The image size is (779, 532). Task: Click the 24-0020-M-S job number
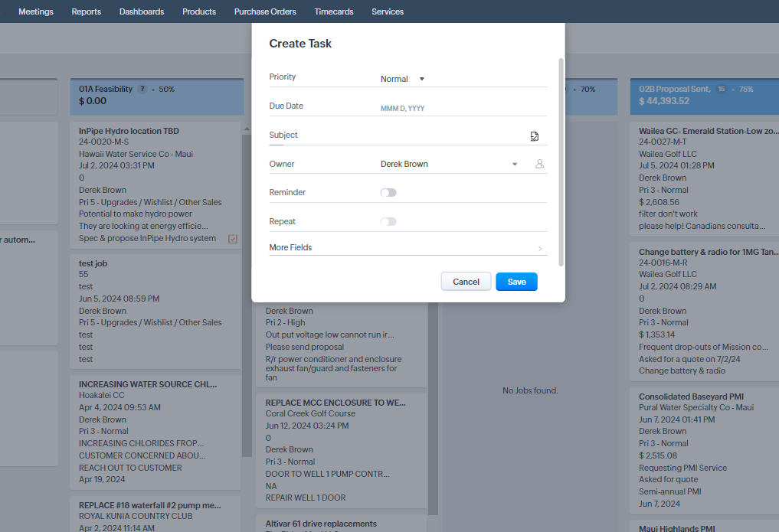click(104, 142)
